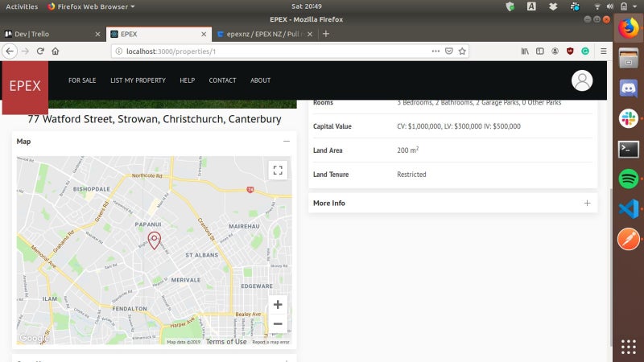Click the Capital Value figures text
Screen dimensions: 644x362
pyautogui.click(x=459, y=126)
